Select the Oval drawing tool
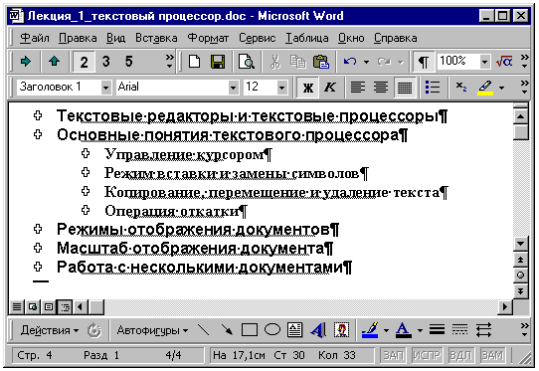Viewport: 539px width, 371px height. (x=272, y=330)
